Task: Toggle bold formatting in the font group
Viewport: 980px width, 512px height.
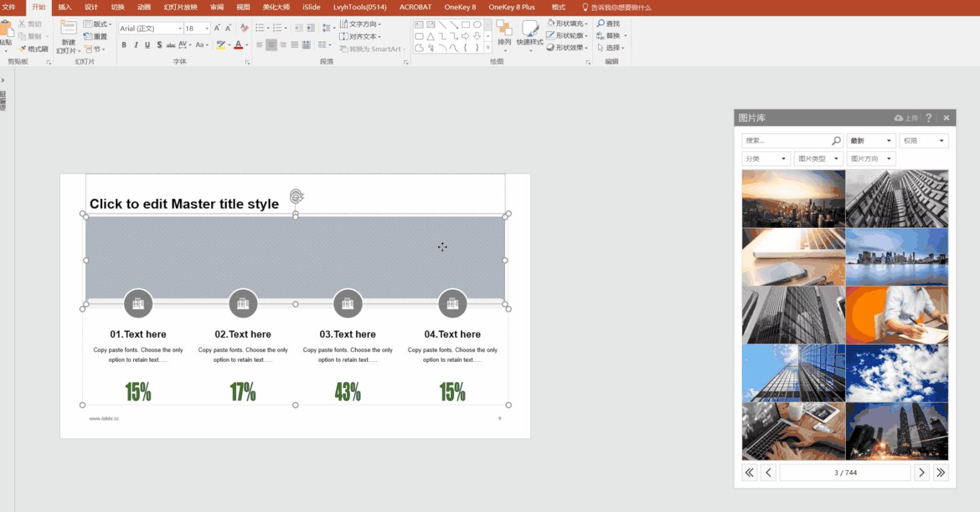Action: (124, 45)
